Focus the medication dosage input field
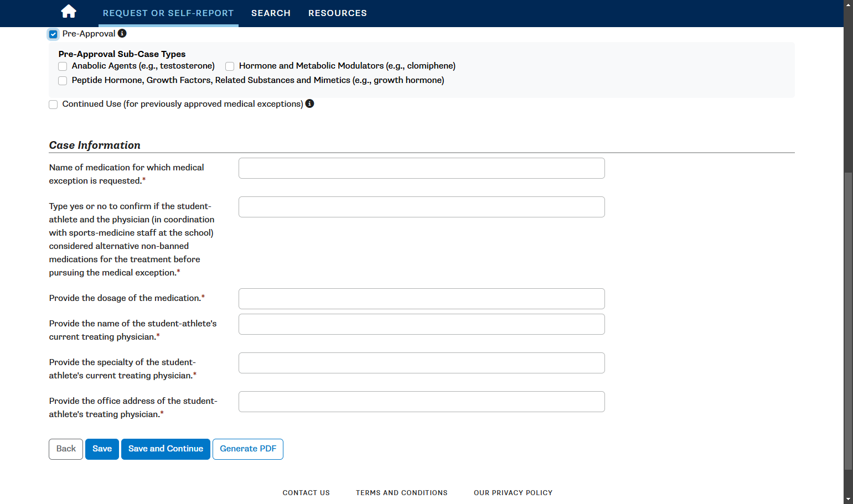853x504 pixels. 422,299
